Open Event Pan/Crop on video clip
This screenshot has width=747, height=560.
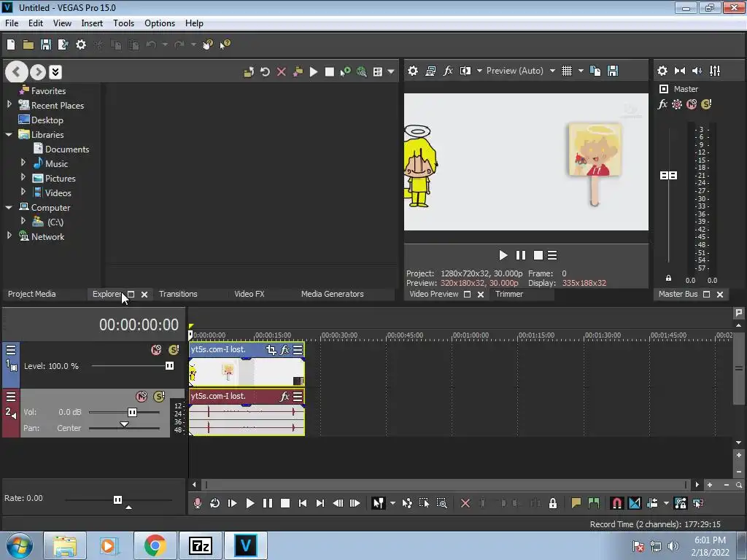271,350
